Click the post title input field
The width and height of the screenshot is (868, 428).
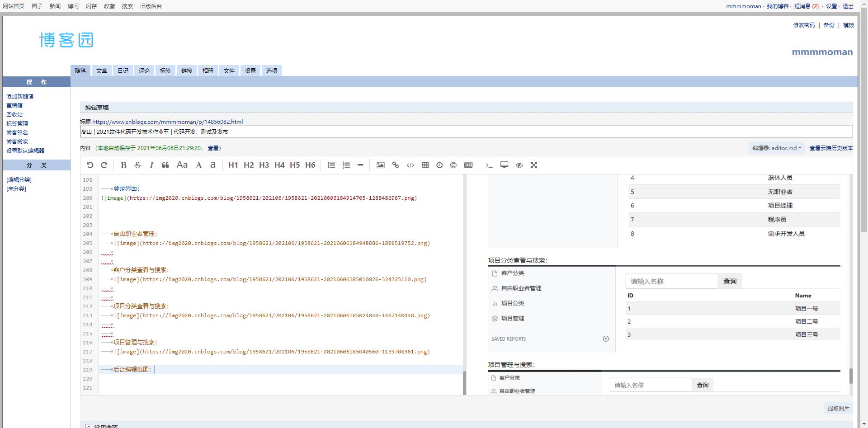(x=467, y=132)
